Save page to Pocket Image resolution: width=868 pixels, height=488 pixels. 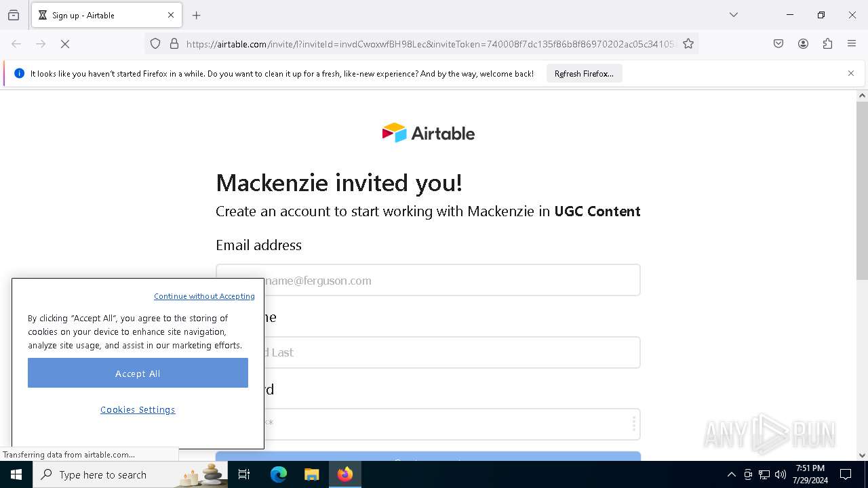pos(778,44)
